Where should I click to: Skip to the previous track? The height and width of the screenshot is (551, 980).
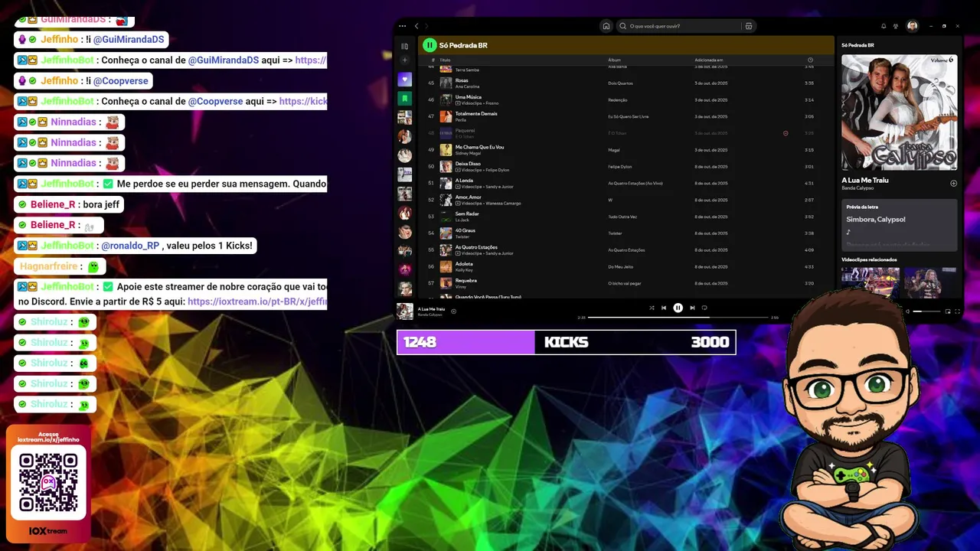[x=664, y=308]
